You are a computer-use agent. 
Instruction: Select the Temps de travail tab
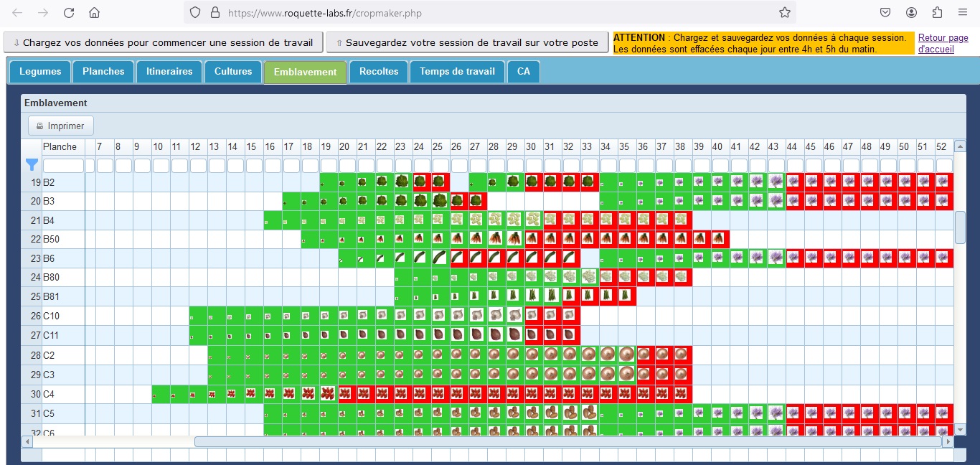(x=457, y=72)
